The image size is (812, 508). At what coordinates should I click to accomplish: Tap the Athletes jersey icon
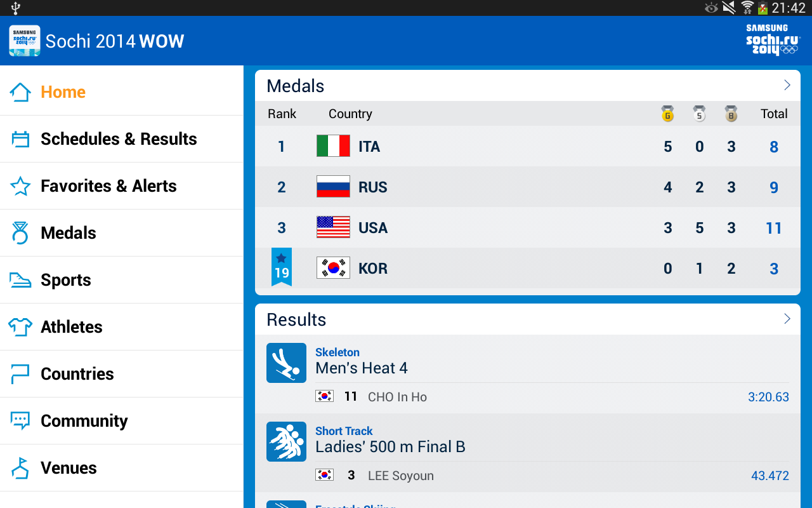click(x=20, y=327)
